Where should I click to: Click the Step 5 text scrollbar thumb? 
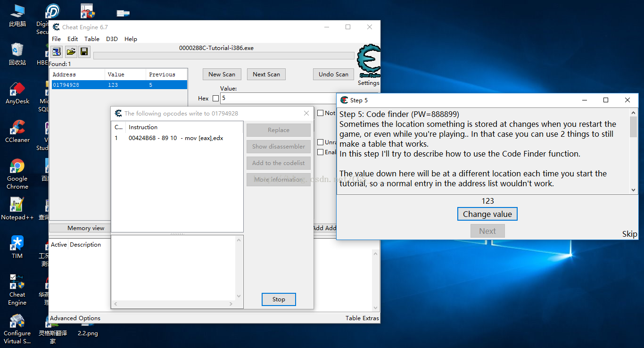[634, 126]
